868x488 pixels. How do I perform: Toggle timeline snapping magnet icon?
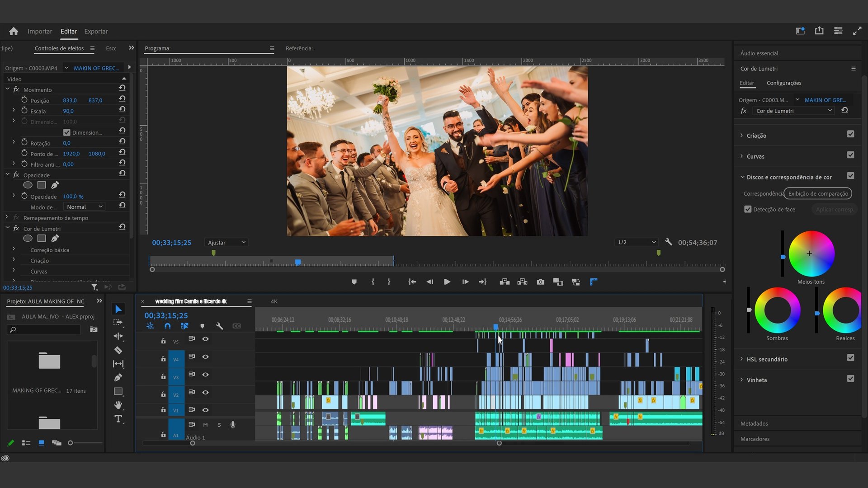168,326
